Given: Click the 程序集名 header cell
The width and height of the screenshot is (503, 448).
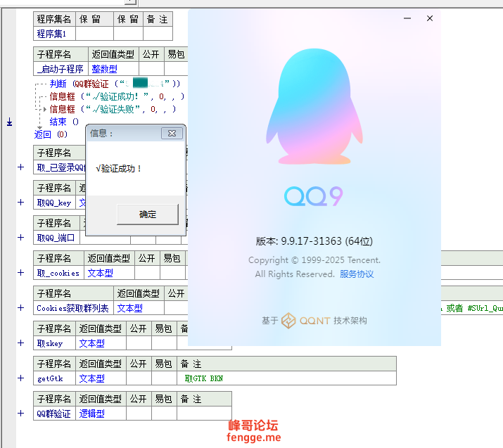Looking at the screenshot, I should click(x=54, y=19).
